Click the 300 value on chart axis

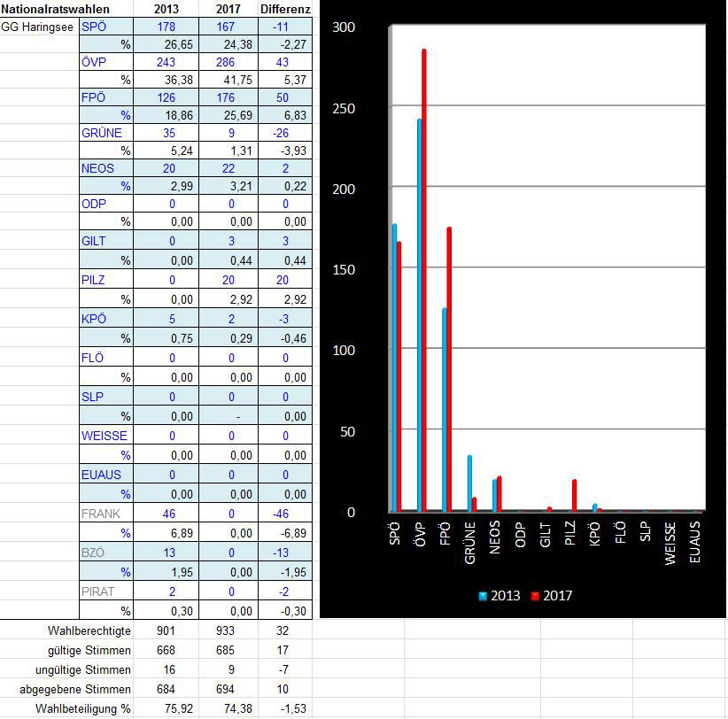point(342,27)
